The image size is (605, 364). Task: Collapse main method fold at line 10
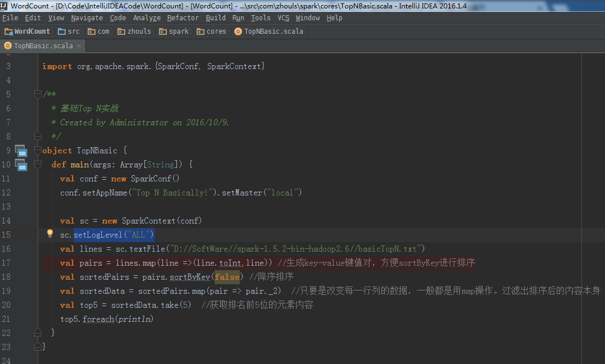(x=38, y=164)
